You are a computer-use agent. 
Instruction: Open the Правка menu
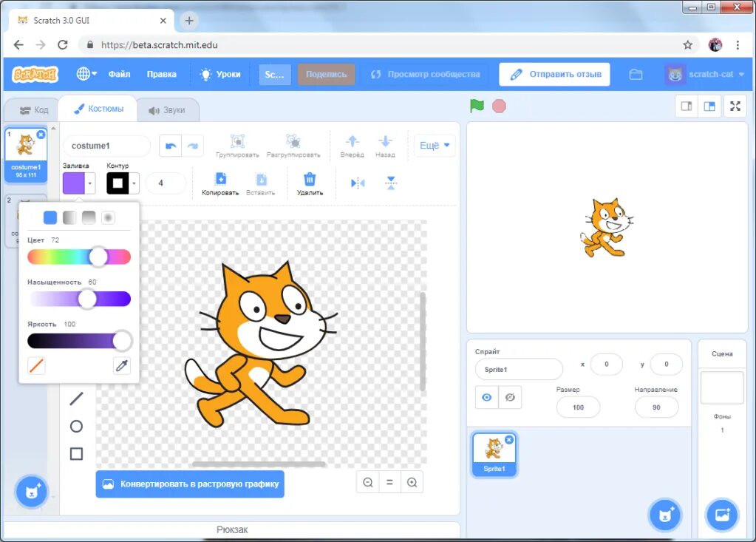[162, 74]
